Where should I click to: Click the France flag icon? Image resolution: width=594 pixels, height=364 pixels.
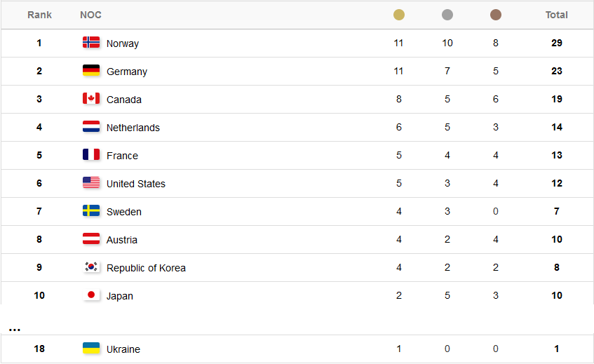(x=91, y=155)
